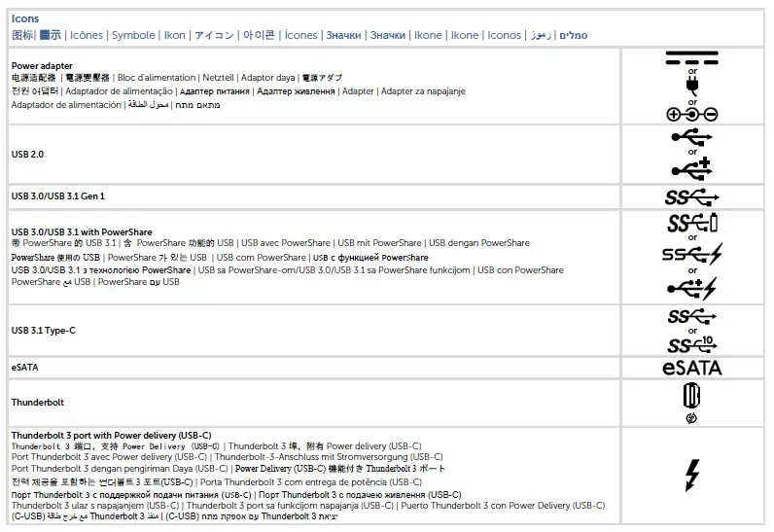Click "Thunderbolt-3-Anschluss mit Stromversorgung (USB-C)" text
The height and width of the screenshot is (532, 774).
(x=329, y=457)
